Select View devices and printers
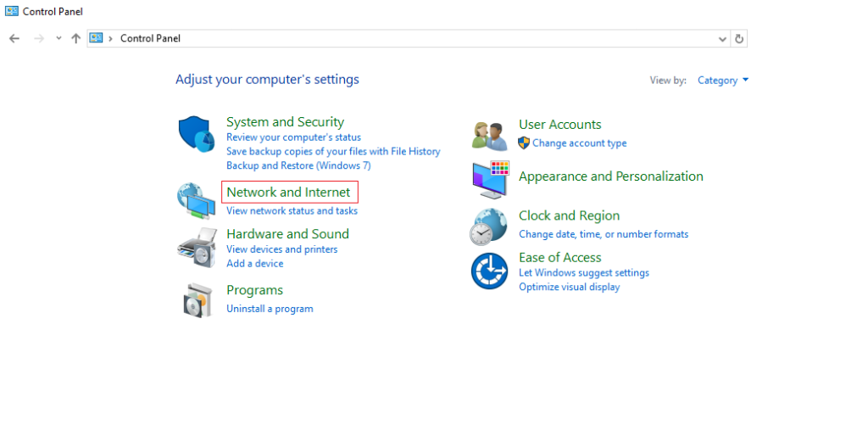The width and height of the screenshot is (868, 425). [281, 249]
